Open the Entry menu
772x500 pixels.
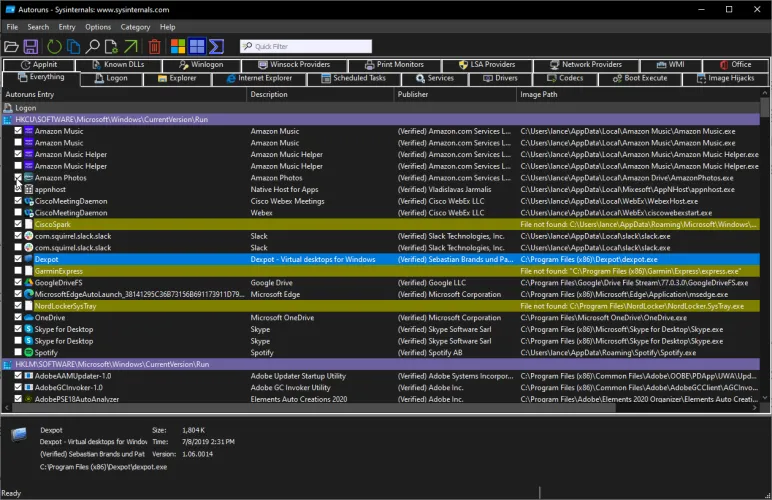(x=67, y=27)
